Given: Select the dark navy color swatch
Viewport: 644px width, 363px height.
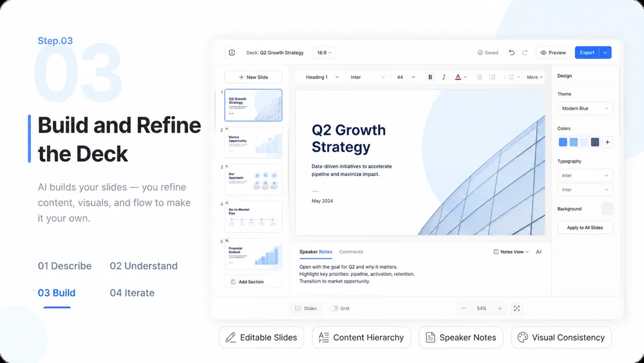Looking at the screenshot, I should tap(594, 142).
